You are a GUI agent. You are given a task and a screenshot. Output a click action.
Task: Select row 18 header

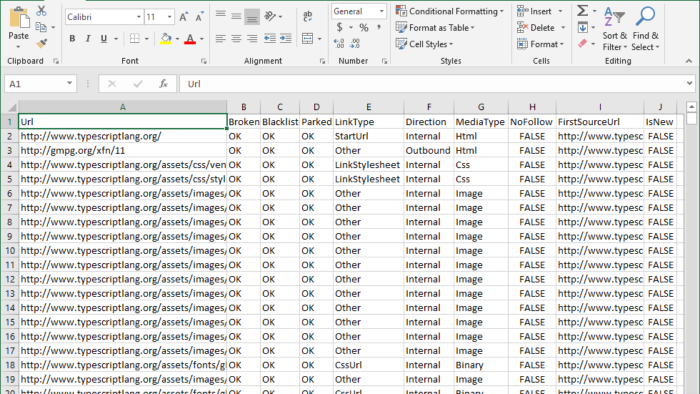9,365
